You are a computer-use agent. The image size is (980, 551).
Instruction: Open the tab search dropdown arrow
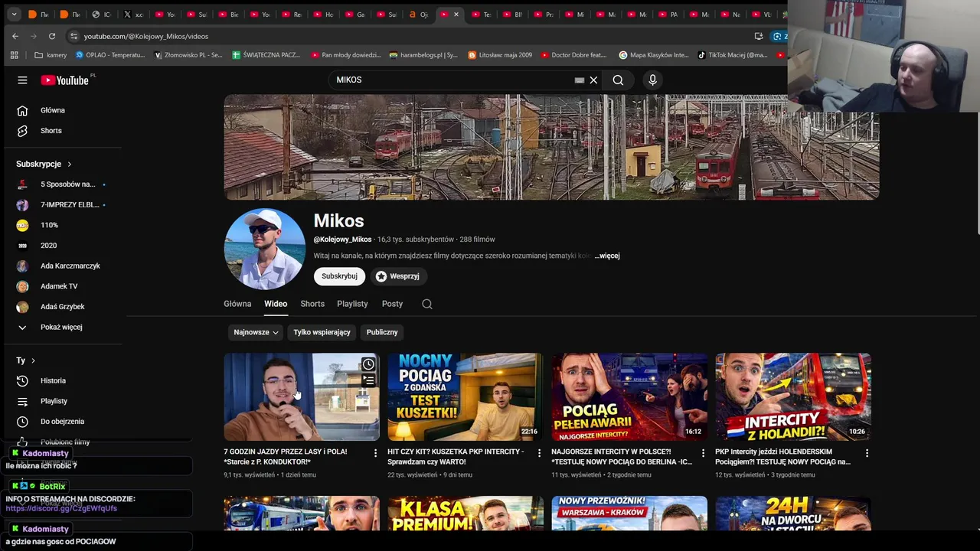tap(14, 14)
